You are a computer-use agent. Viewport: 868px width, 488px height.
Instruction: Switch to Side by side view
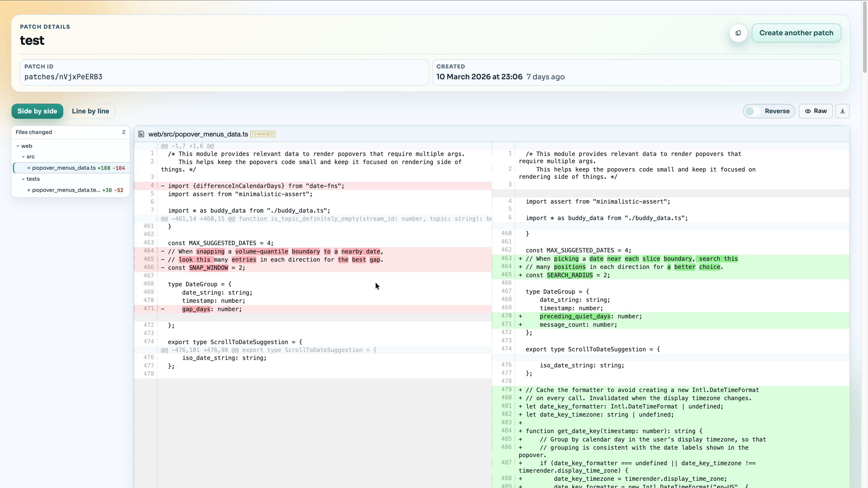point(37,111)
